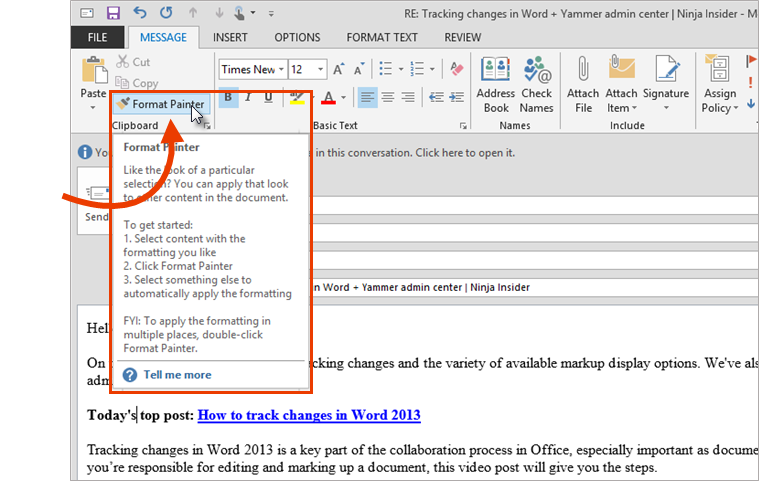Align text left
This screenshot has width=759, height=481.
(x=367, y=97)
